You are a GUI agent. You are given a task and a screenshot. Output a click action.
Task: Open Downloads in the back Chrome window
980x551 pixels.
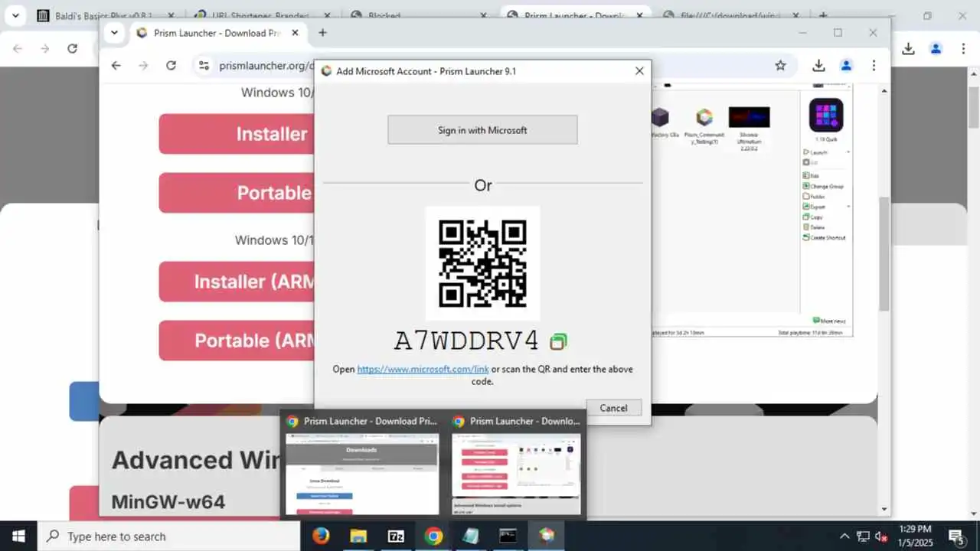[x=908, y=48]
